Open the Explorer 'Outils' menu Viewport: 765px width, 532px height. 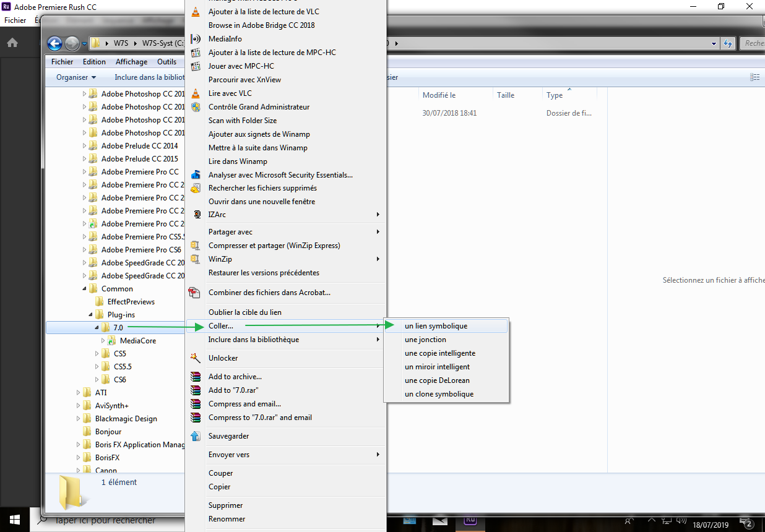point(166,62)
